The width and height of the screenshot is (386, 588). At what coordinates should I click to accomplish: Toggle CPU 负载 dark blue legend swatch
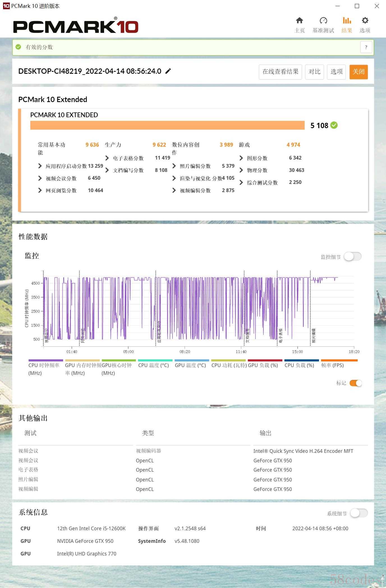302,361
